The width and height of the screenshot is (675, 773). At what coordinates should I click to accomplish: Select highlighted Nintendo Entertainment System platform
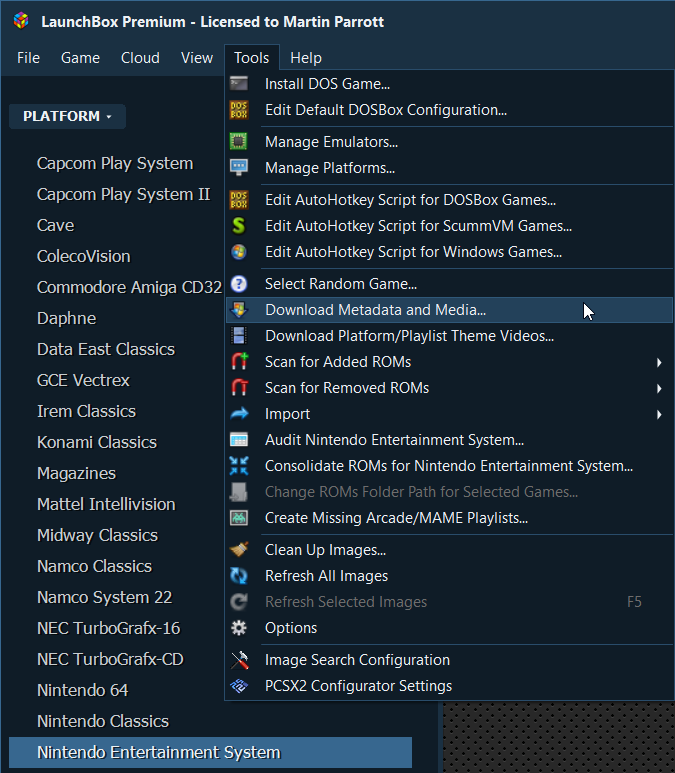[211, 752]
